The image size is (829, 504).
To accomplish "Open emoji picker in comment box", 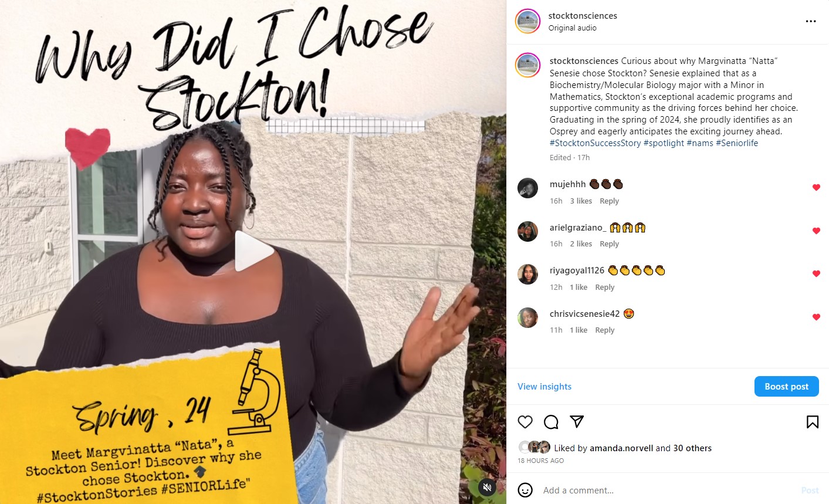I will coord(525,490).
